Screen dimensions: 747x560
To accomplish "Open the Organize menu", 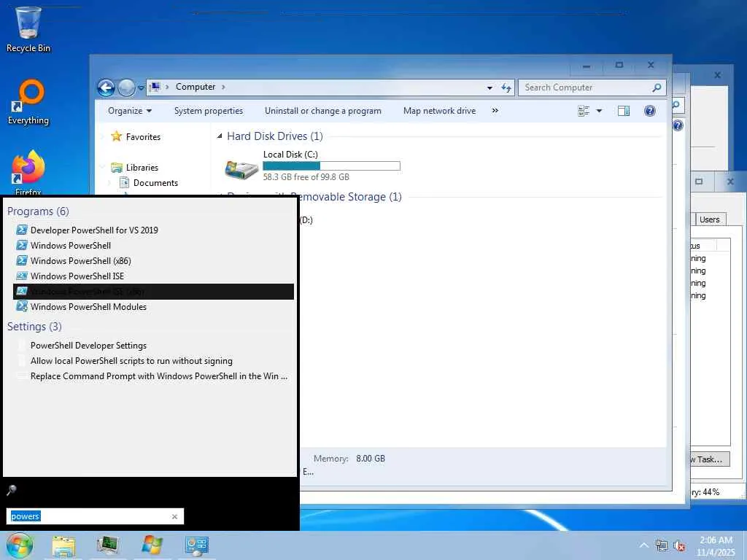I will pos(130,111).
